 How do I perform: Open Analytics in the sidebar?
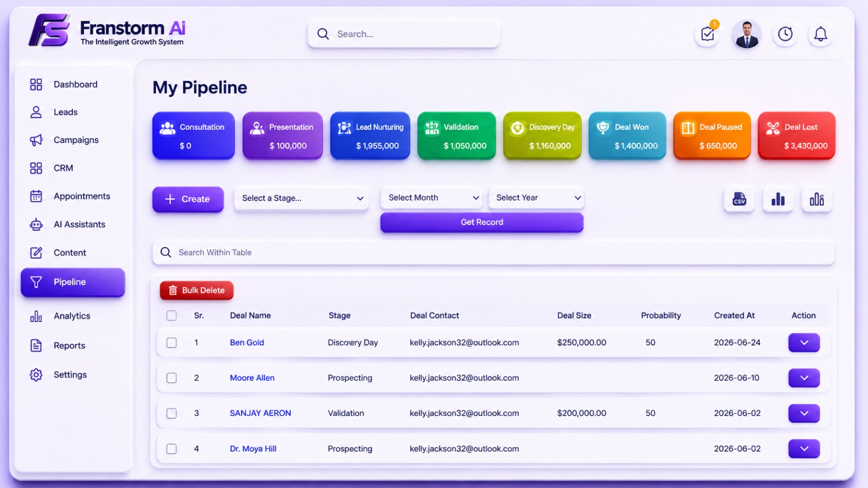[73, 316]
